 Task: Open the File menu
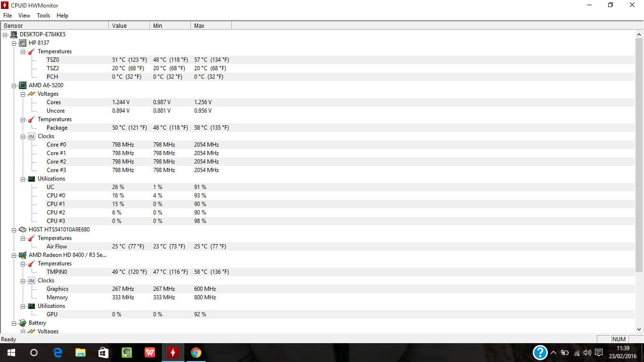click(8, 16)
